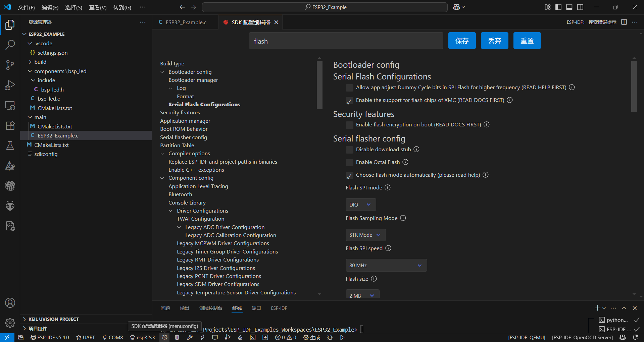Click the 保存 button
Viewport: 644px width, 342px height.
pos(462,41)
